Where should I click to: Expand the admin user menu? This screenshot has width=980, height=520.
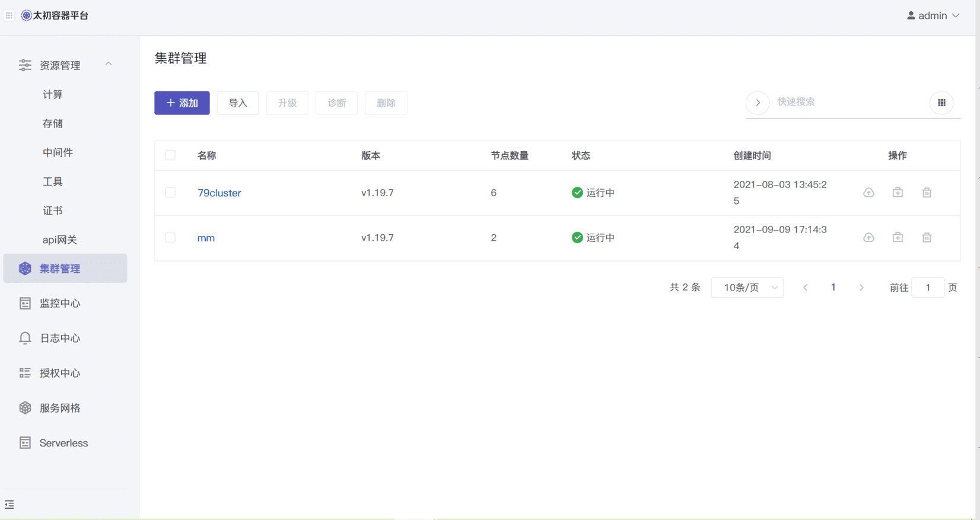tap(933, 15)
